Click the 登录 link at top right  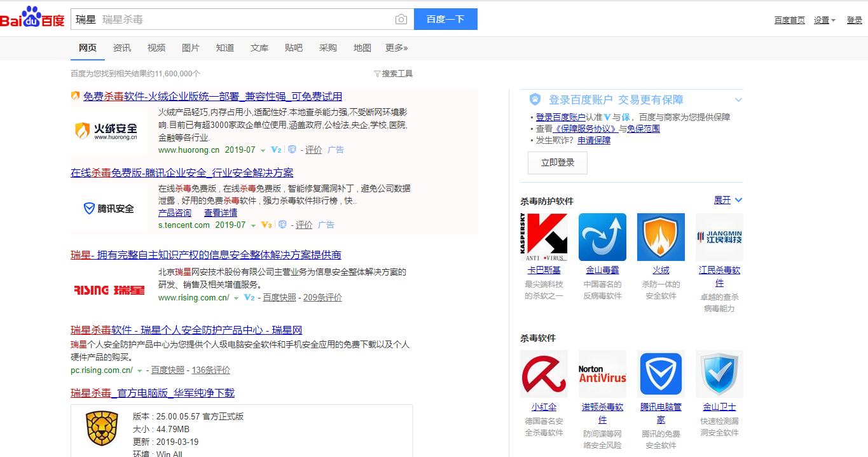(x=855, y=20)
